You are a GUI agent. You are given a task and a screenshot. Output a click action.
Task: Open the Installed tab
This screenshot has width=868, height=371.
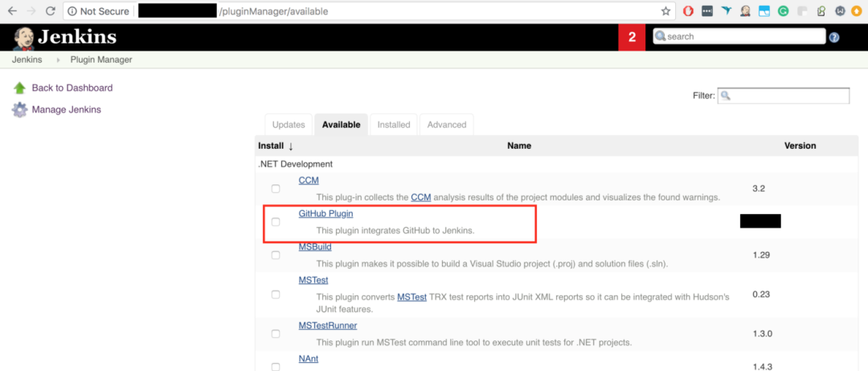pyautogui.click(x=394, y=125)
